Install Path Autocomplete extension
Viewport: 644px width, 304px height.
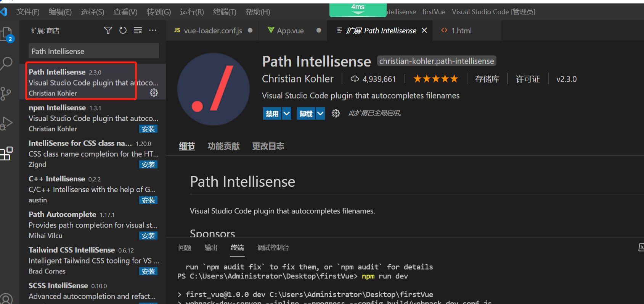point(148,236)
